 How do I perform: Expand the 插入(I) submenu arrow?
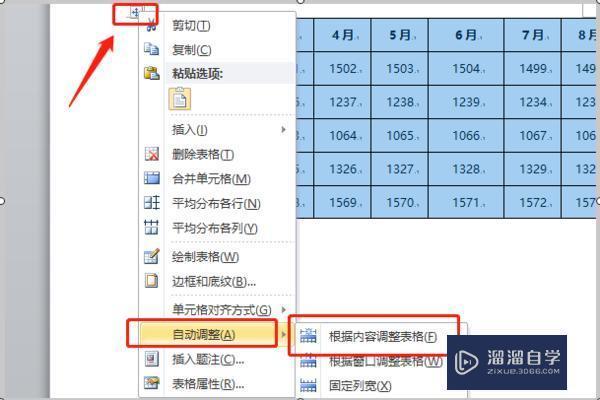(x=283, y=130)
